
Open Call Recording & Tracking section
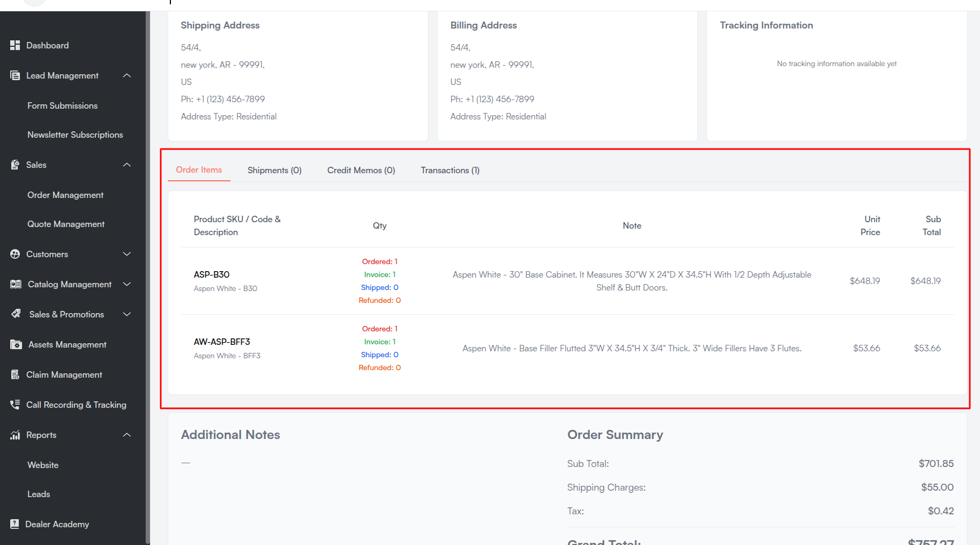76,405
